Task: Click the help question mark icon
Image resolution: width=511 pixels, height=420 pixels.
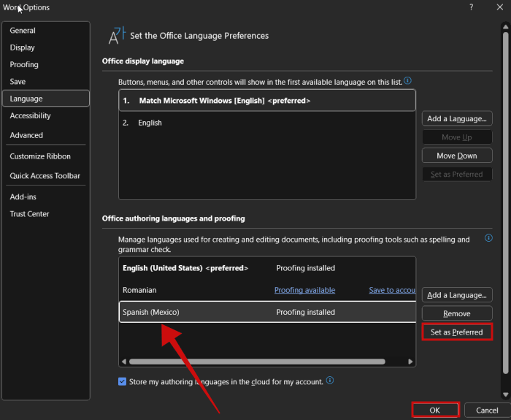Action: point(469,7)
